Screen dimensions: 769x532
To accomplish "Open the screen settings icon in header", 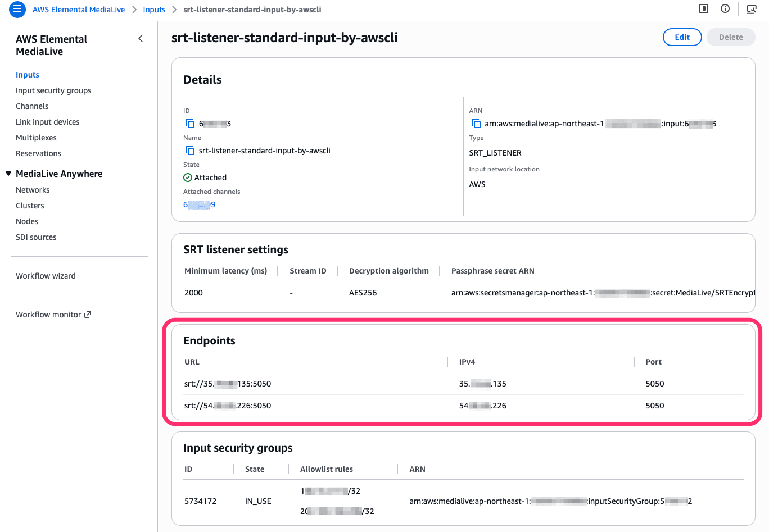I will point(752,9).
